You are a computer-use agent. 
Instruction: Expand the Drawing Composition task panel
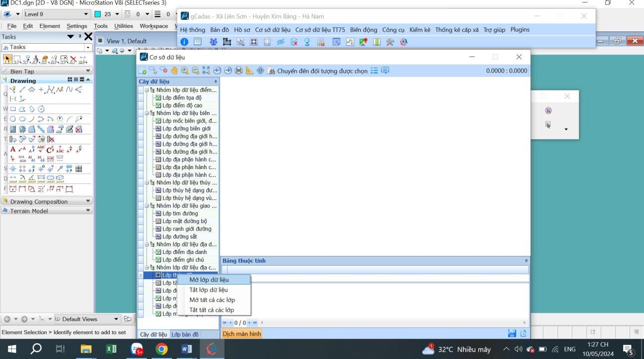88,201
